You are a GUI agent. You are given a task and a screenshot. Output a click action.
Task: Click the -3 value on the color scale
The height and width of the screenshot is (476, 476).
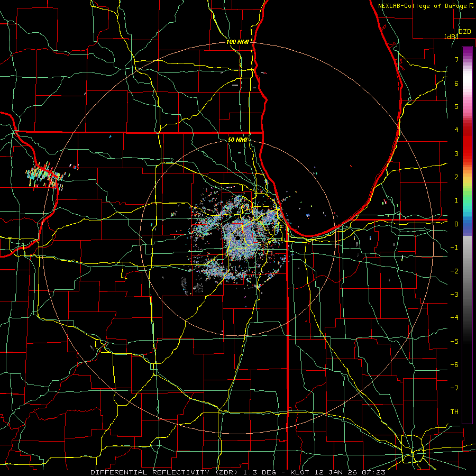click(x=454, y=294)
